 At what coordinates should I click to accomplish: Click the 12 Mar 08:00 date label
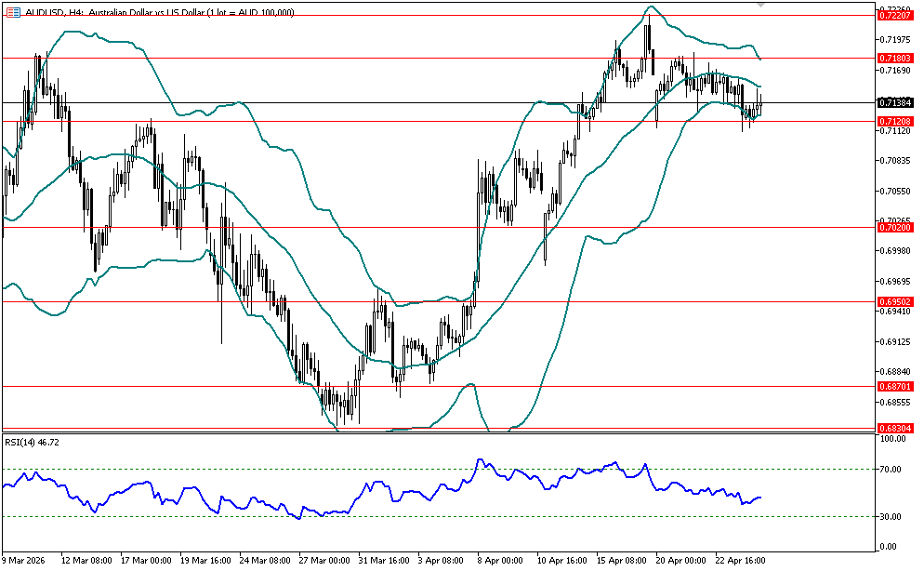click(x=87, y=562)
